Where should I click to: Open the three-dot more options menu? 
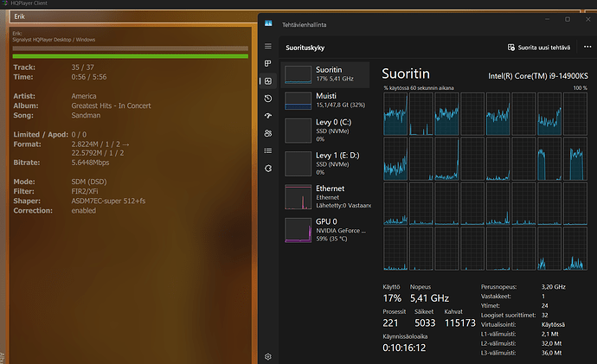click(x=587, y=47)
